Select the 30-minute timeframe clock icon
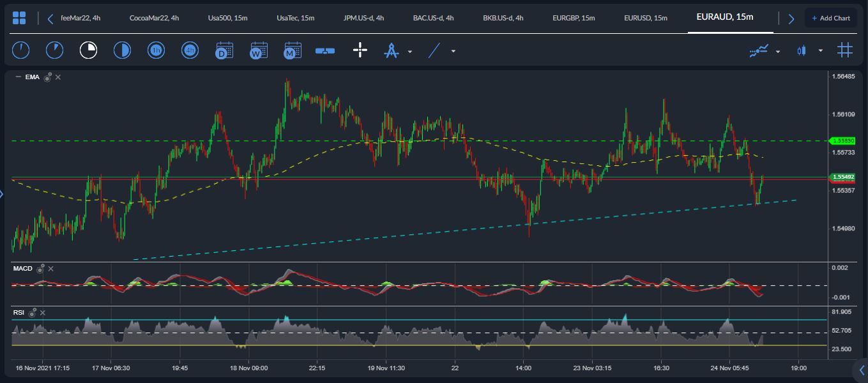Screen dimensions: 868x383 click(122, 50)
